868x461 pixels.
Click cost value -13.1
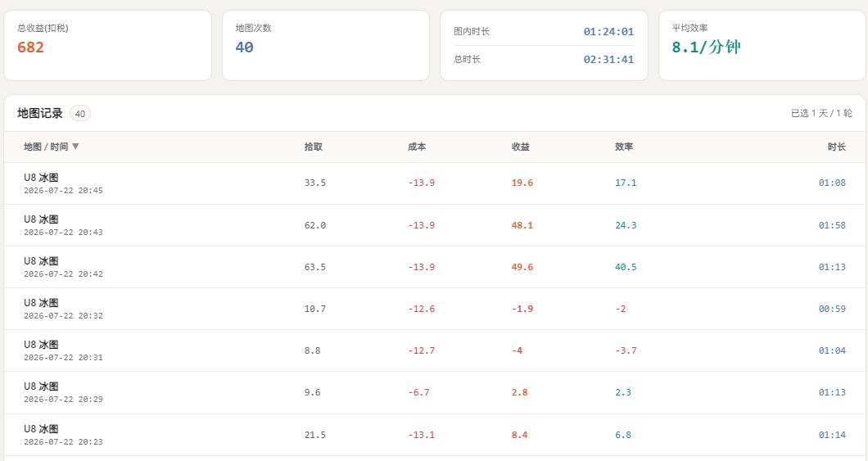point(421,435)
